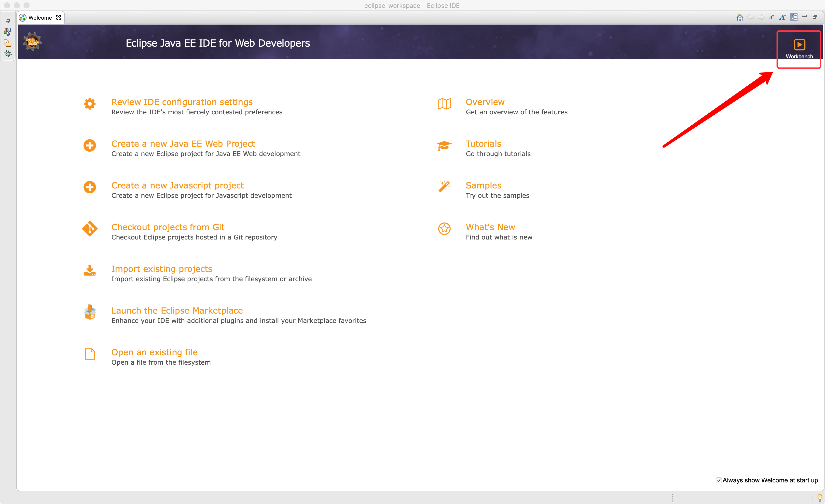This screenshot has height=504, width=825.
Task: Launch the Eclipse Marketplace link
Action: pyautogui.click(x=177, y=311)
